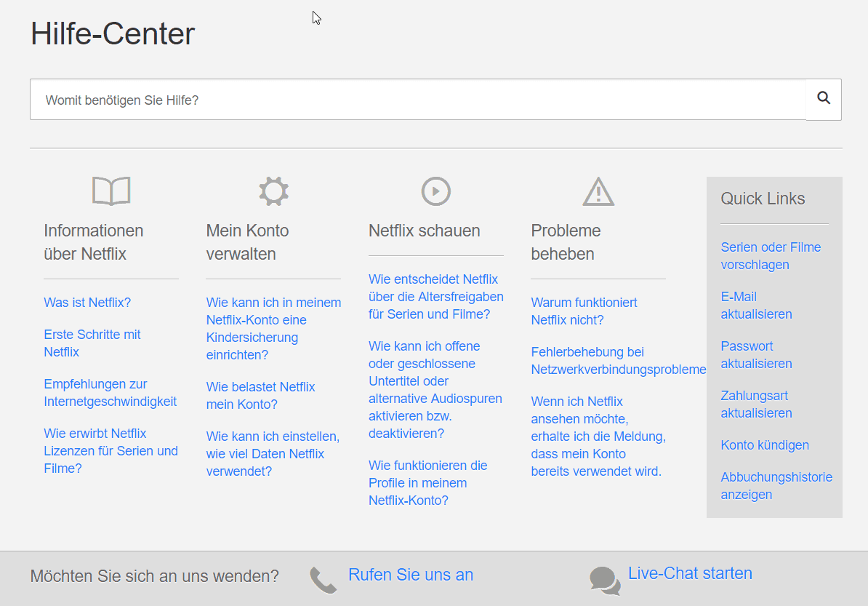Viewport: 868px width, 606px height.
Task: Open 'Wie belastet Netflix mein Konto?' link
Action: 260,396
